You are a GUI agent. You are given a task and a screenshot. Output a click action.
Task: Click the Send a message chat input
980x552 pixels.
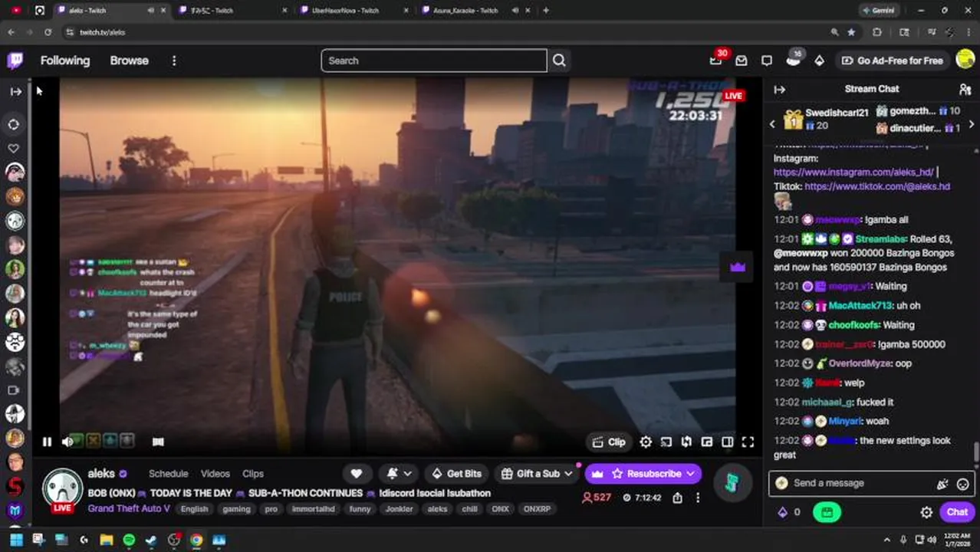(x=859, y=483)
